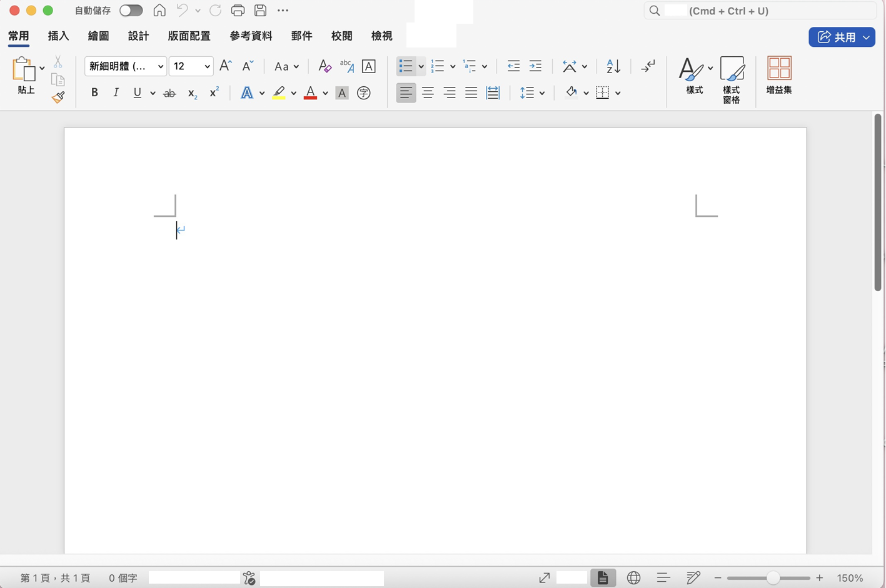Switch to the 繪圖 tab
The image size is (886, 588).
99,36
